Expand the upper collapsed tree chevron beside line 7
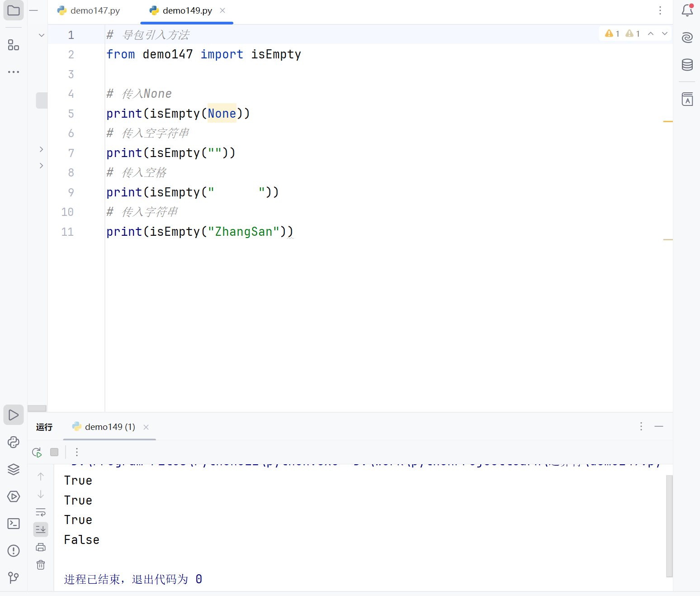700x596 pixels. tap(42, 149)
